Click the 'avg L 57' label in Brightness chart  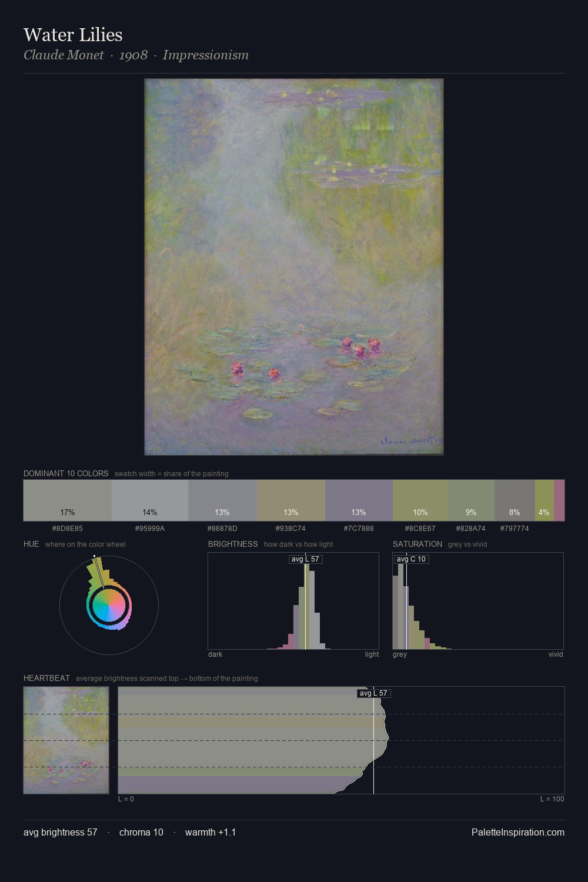tap(306, 559)
